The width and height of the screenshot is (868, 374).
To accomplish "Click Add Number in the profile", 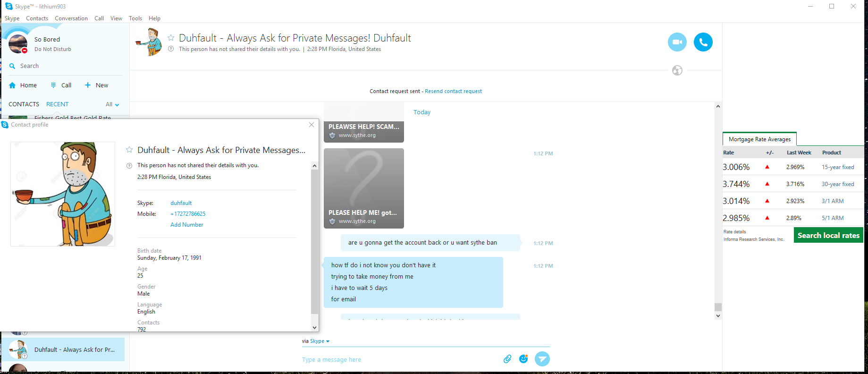I will click(x=187, y=225).
